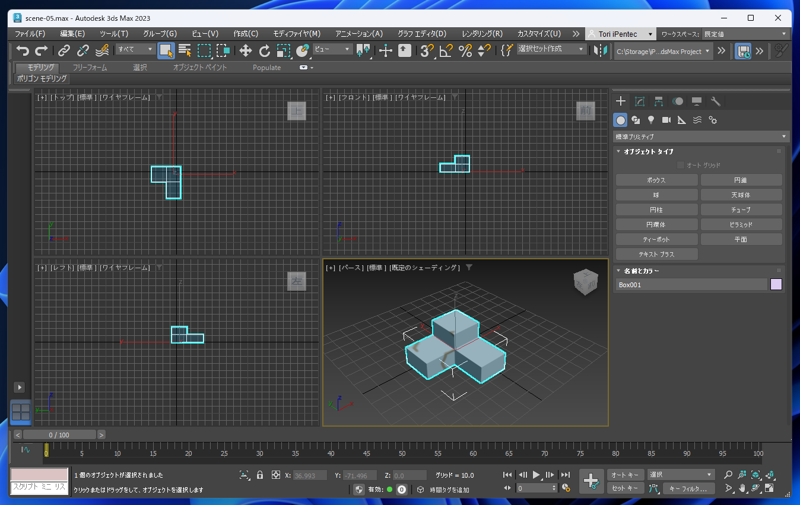Toggle the Auto Key (オートキー) mode

(x=625, y=475)
